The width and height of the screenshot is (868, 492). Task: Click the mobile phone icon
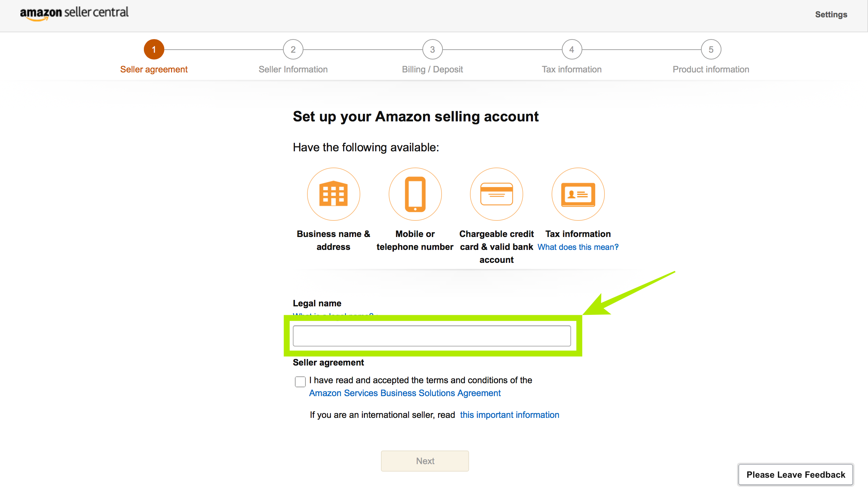(415, 194)
